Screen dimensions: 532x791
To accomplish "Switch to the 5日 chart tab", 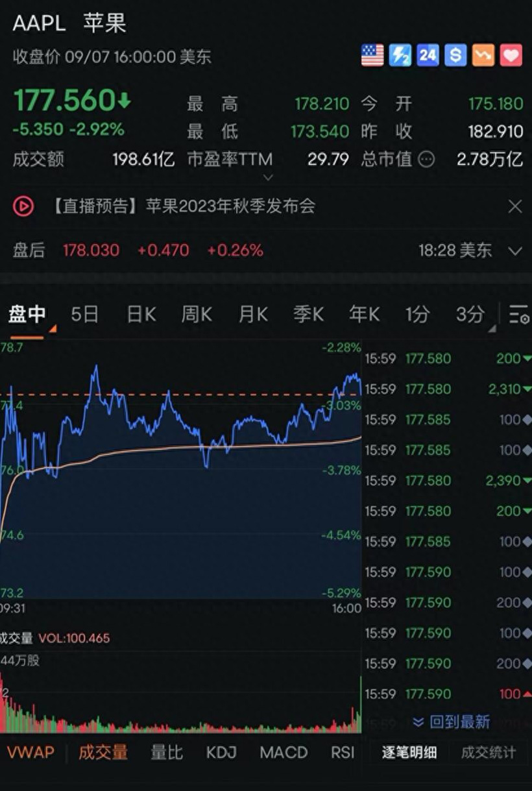I will pos(84,315).
